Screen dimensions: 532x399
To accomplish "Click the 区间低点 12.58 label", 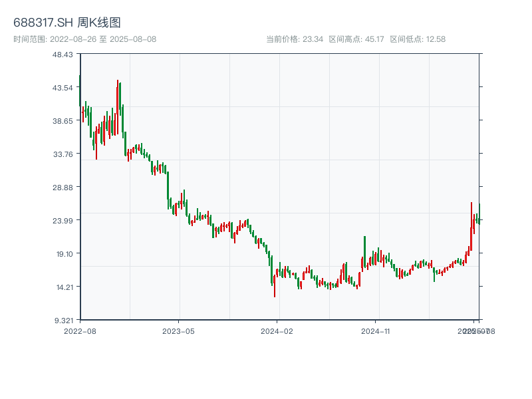I will (x=418, y=39).
